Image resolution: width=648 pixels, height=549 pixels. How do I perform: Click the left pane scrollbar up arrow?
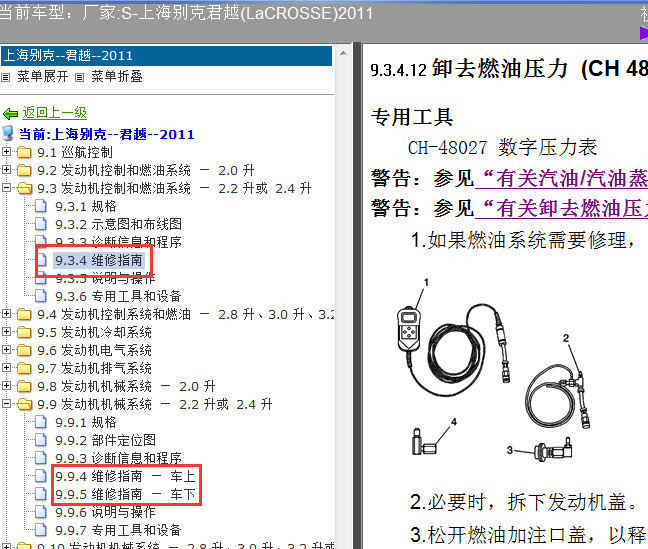343,53
